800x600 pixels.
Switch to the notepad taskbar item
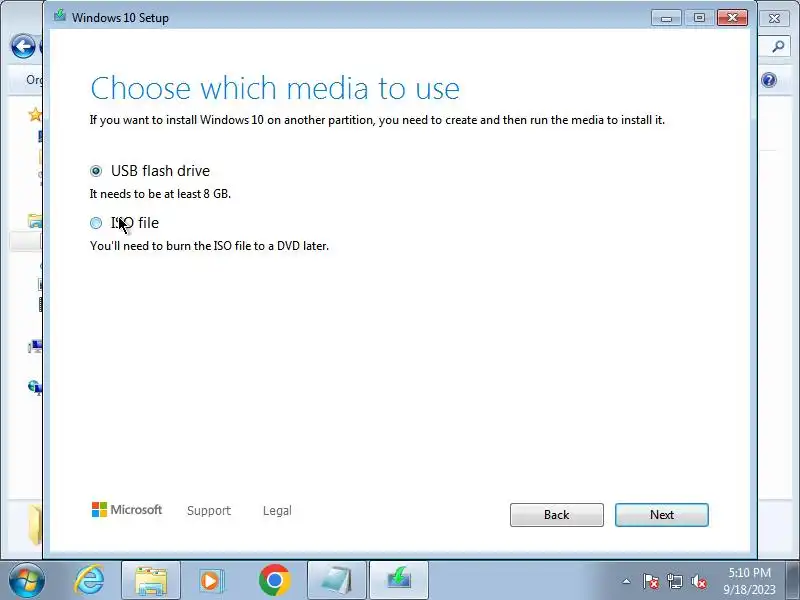coord(337,581)
